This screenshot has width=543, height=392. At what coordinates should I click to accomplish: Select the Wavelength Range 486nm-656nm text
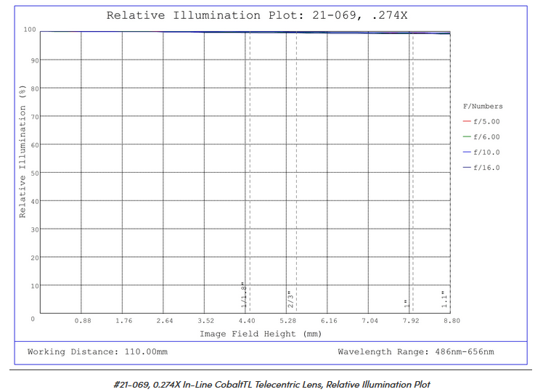(415, 352)
